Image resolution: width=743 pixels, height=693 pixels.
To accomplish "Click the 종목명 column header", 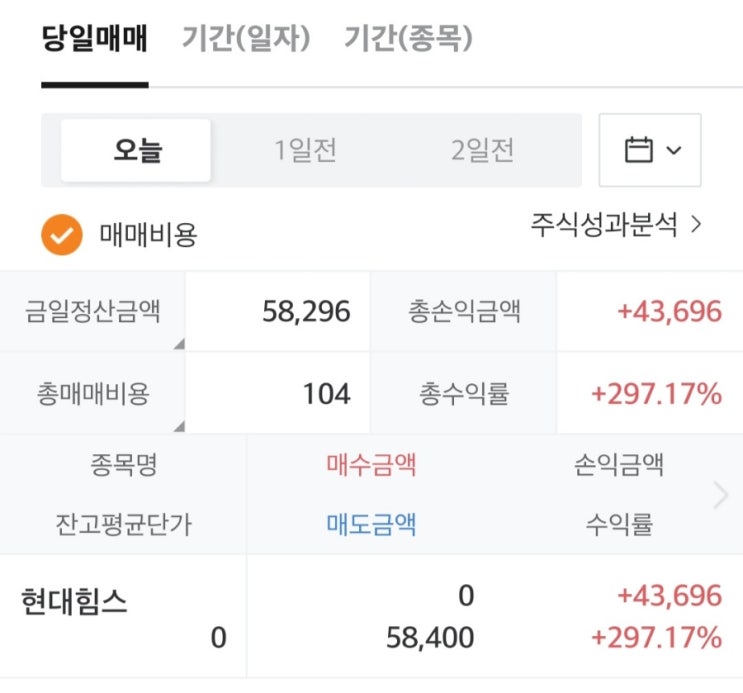I will [x=122, y=464].
